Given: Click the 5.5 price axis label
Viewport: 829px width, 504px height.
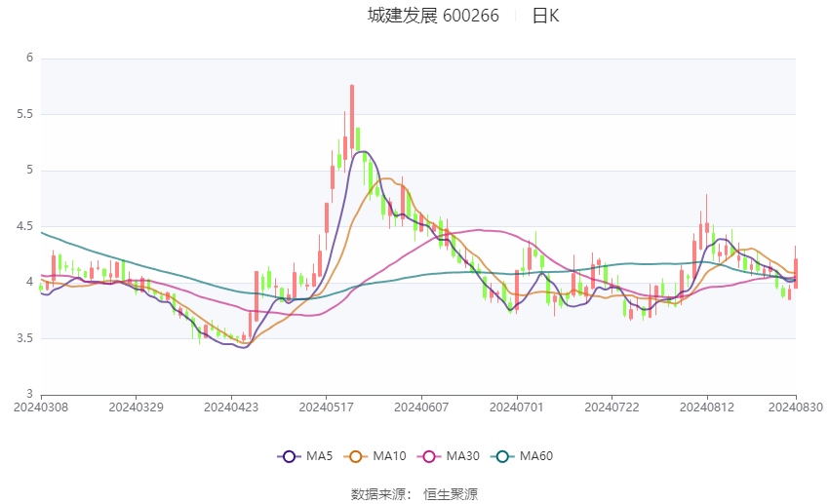Looking at the screenshot, I should point(24,114).
